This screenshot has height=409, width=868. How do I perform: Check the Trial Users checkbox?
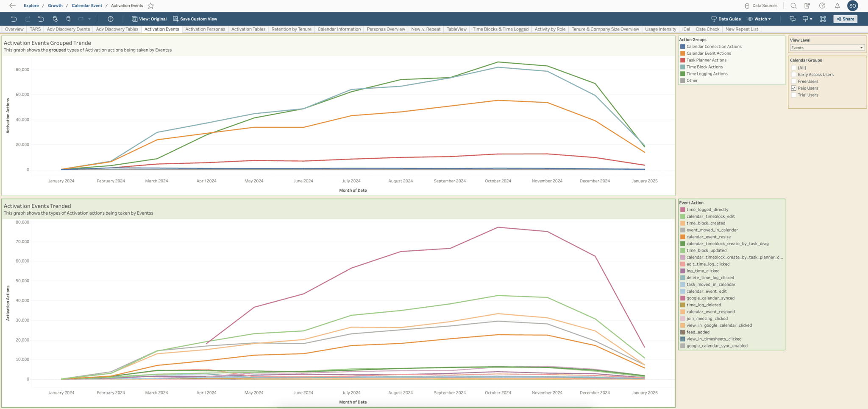[794, 95]
